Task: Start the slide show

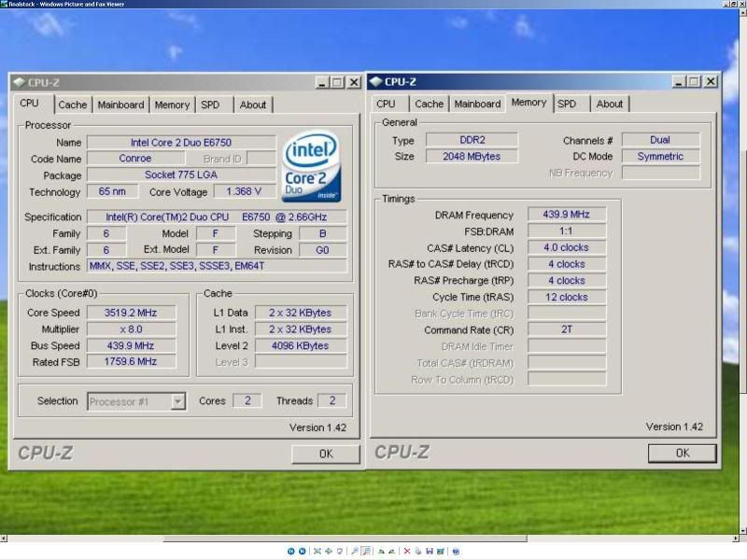Action: click(339, 551)
